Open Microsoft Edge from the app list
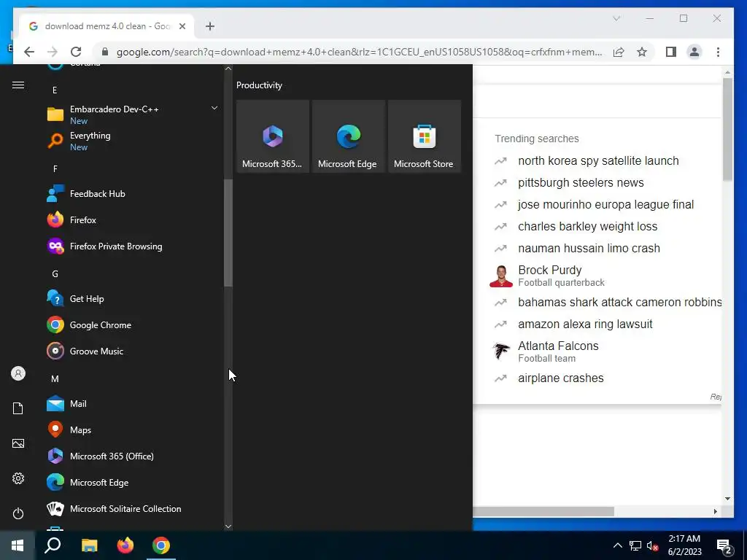 coord(132,483)
